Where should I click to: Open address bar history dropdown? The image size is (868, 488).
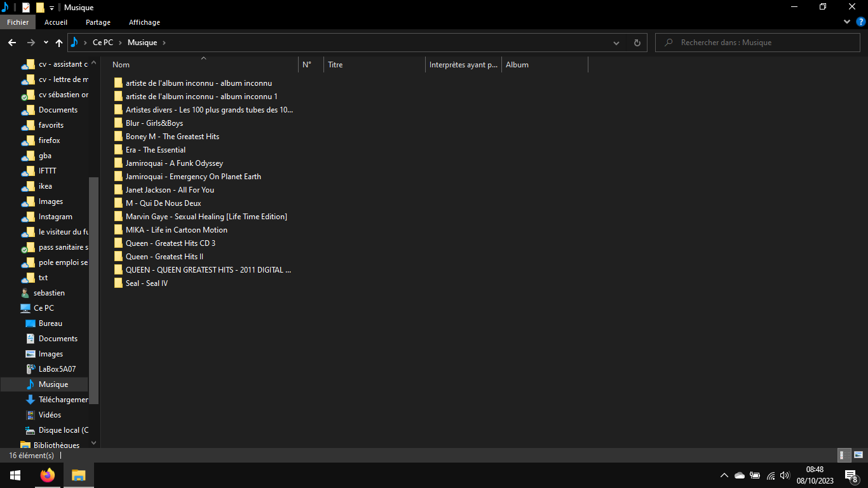pyautogui.click(x=616, y=43)
